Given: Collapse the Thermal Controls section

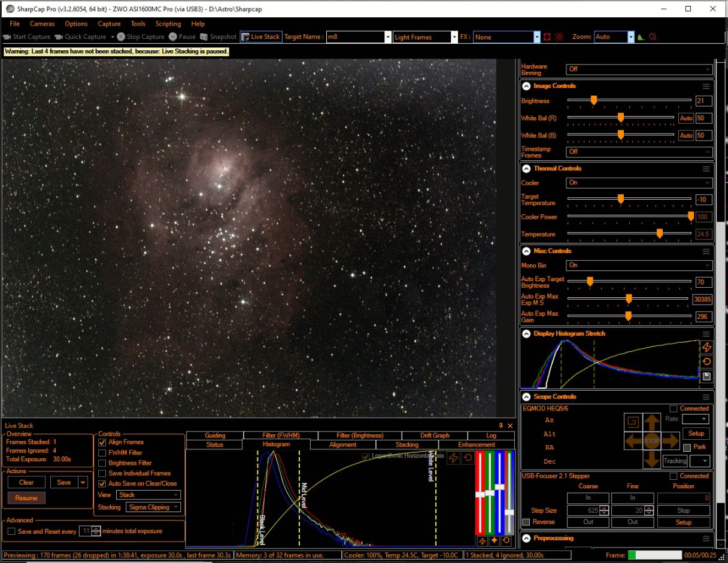Looking at the screenshot, I should [526, 168].
